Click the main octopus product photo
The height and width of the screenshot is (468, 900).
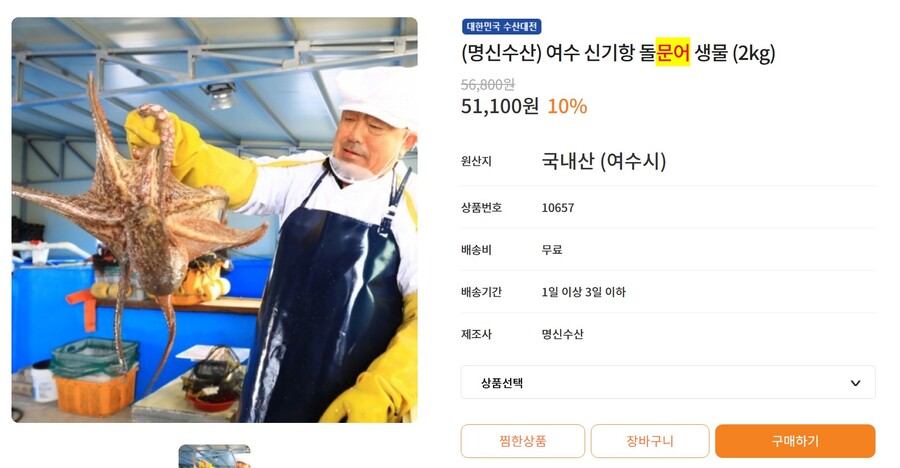[x=215, y=220]
